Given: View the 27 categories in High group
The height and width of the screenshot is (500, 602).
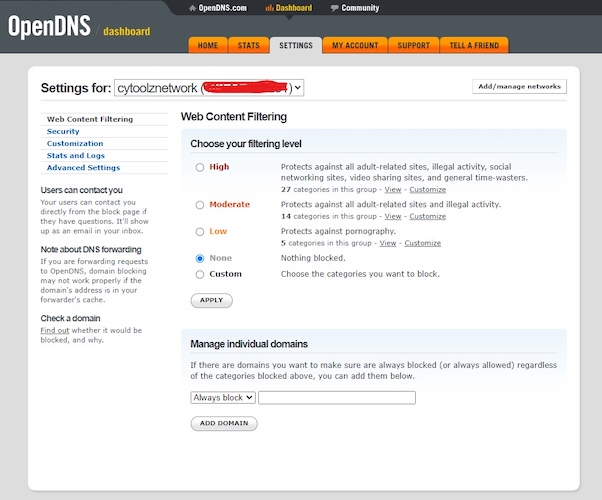Looking at the screenshot, I should pyautogui.click(x=393, y=190).
